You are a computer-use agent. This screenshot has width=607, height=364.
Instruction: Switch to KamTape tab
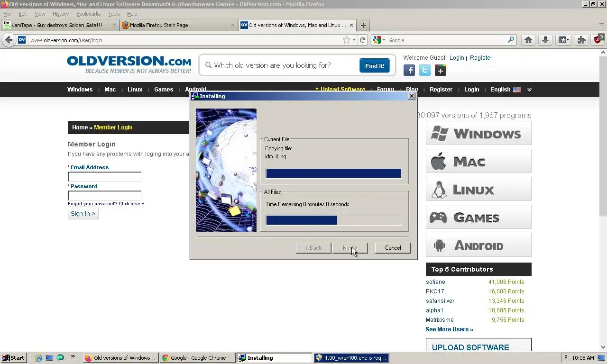coord(60,26)
